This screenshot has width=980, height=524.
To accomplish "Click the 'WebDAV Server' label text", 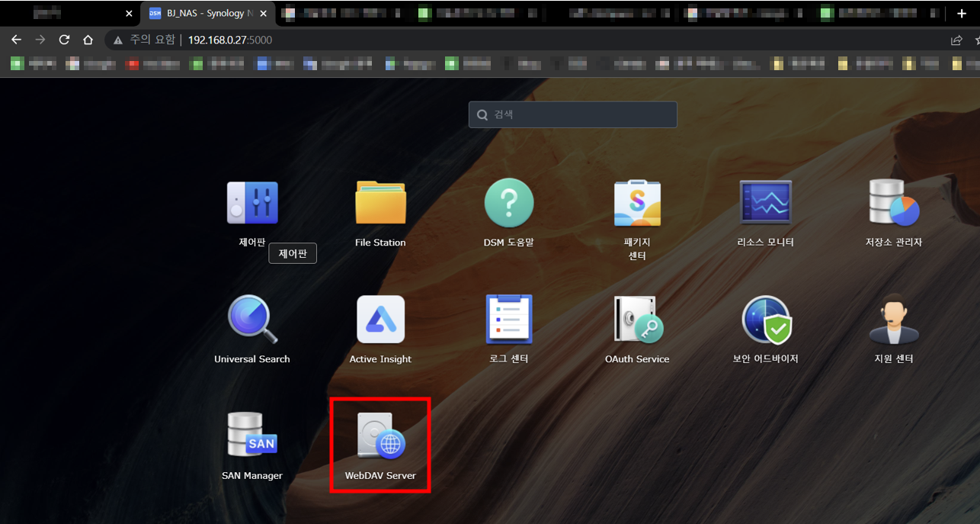I will click(380, 475).
